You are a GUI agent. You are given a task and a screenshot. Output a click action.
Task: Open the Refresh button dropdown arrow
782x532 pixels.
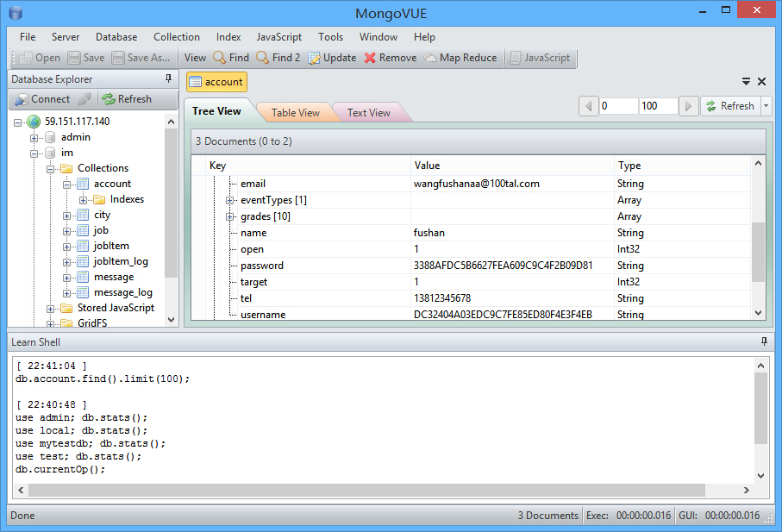(766, 106)
